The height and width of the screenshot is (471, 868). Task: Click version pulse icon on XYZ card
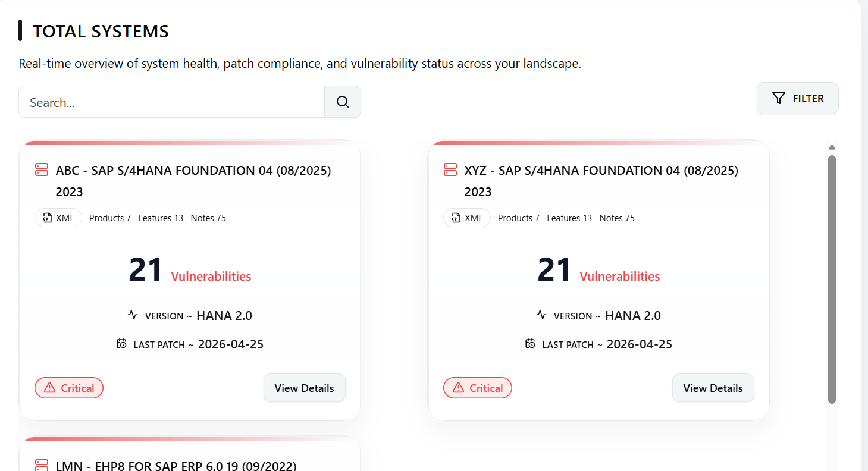tap(541, 315)
